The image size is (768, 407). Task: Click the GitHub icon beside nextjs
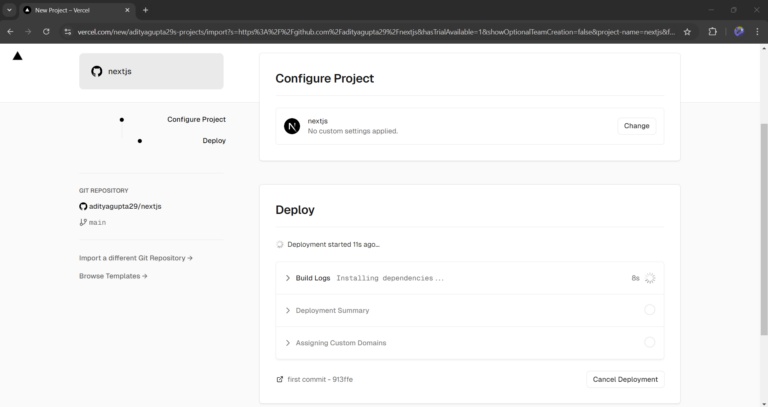(97, 71)
